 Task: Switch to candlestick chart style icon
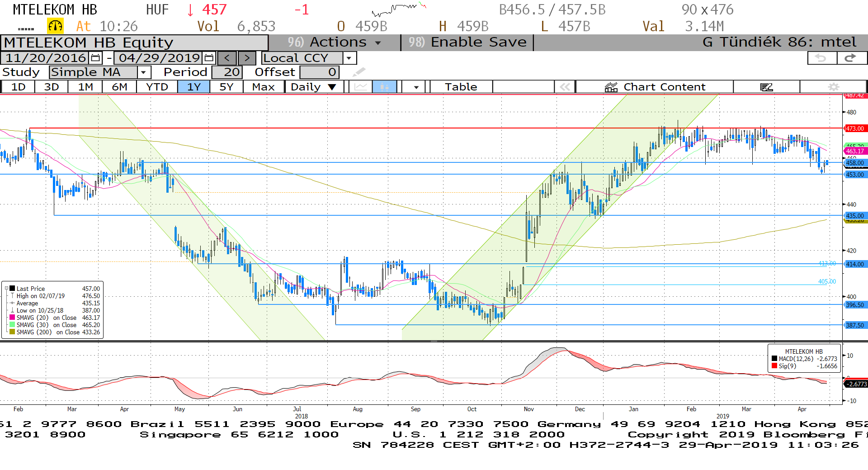click(x=385, y=87)
